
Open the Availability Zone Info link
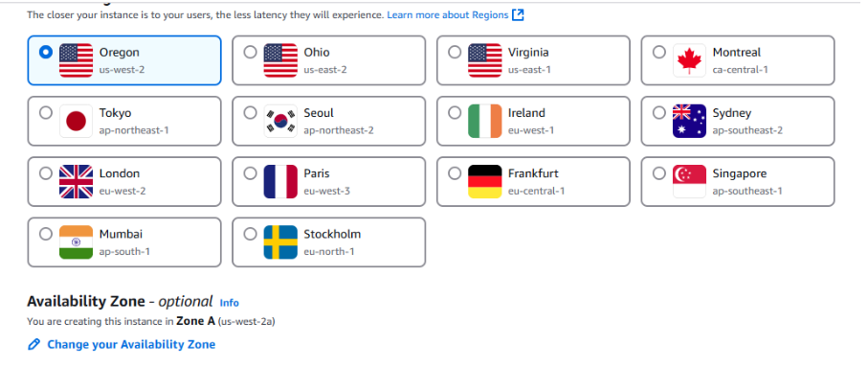229,303
